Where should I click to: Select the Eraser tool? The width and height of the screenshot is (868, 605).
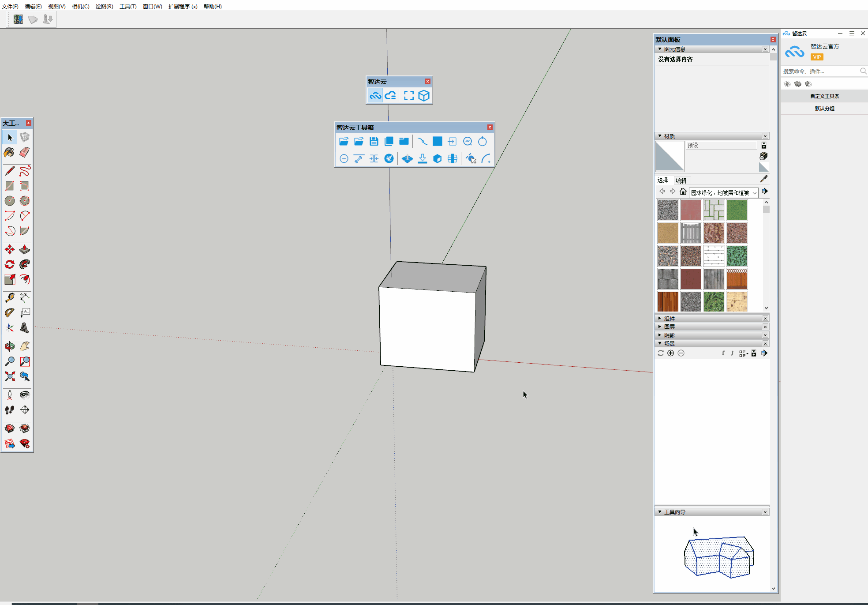click(x=25, y=153)
